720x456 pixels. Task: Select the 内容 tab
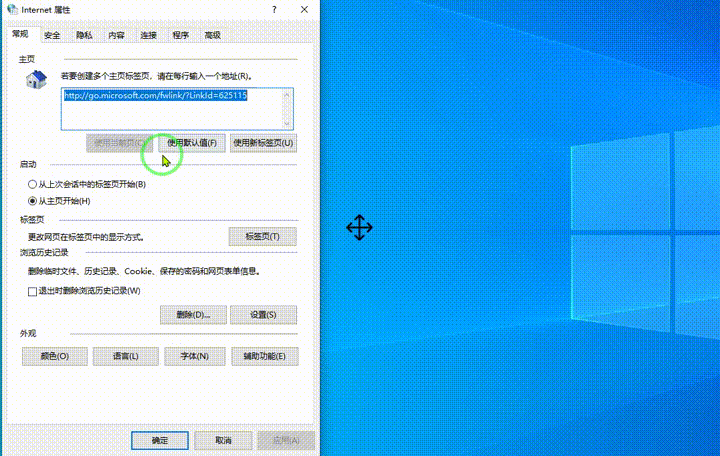(x=116, y=35)
